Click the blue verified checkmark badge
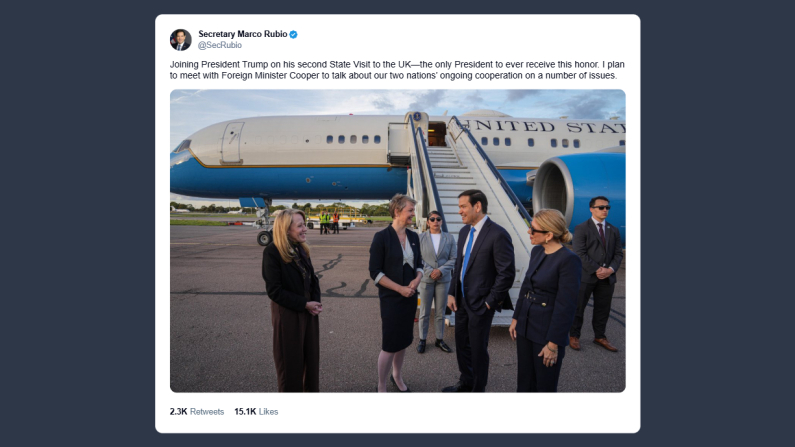Image resolution: width=795 pixels, height=447 pixels. (294, 34)
